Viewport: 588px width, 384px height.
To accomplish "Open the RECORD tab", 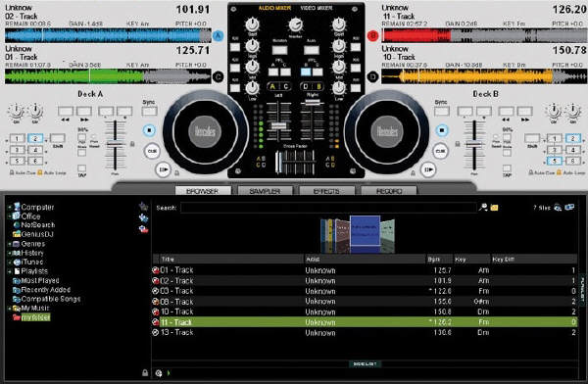I will (x=389, y=191).
